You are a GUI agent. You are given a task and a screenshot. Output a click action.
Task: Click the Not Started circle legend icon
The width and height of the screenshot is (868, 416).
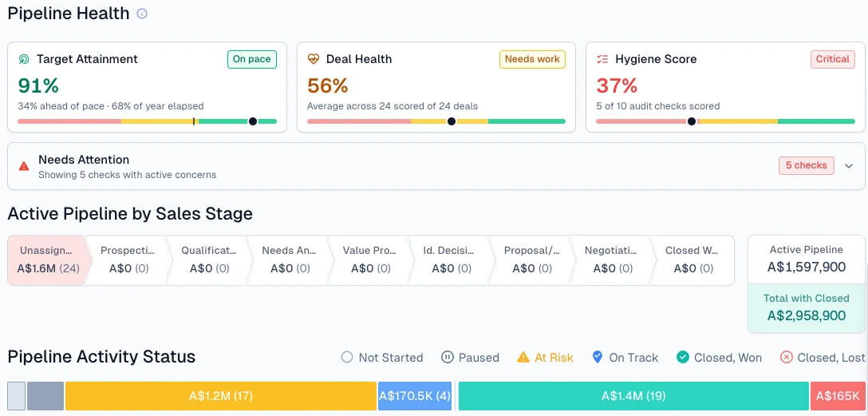347,357
